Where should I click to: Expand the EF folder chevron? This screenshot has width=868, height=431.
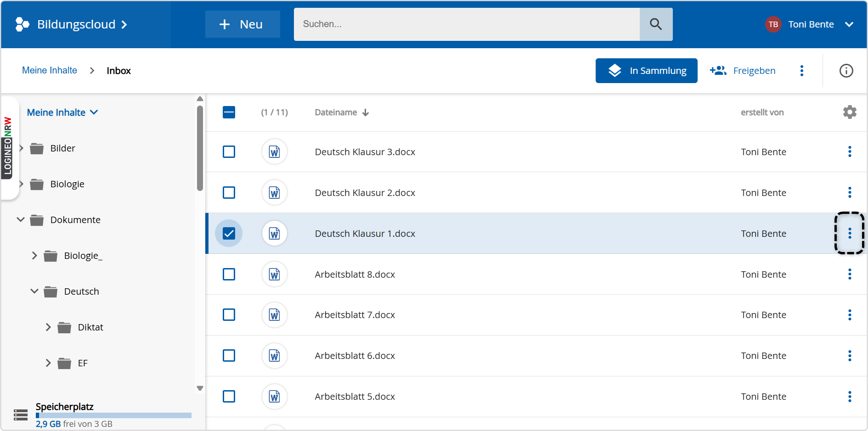pyautogui.click(x=48, y=363)
